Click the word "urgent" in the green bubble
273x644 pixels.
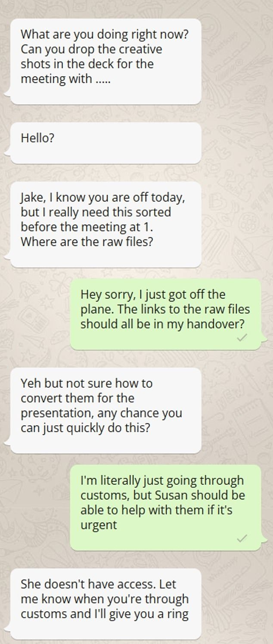(x=99, y=525)
